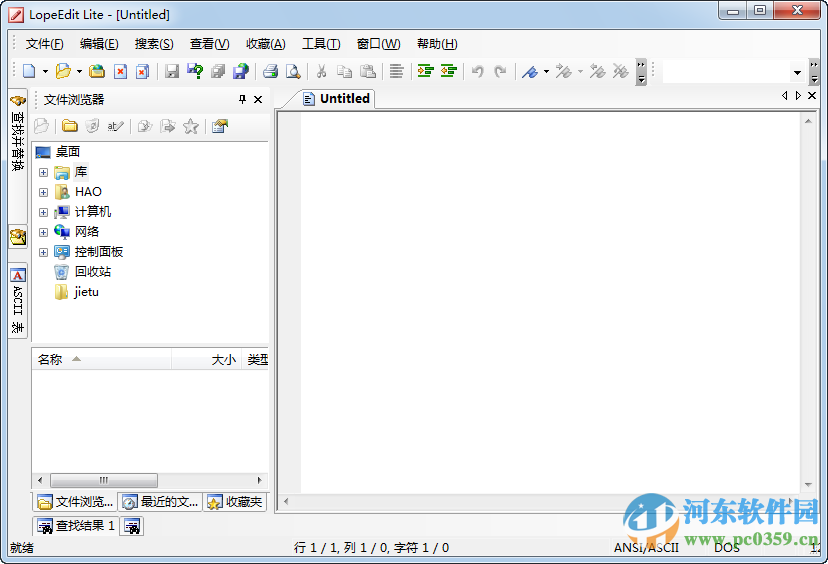This screenshot has width=828, height=564.
Task: Click rename ab icon in file browser toolbar
Action: [x=115, y=126]
